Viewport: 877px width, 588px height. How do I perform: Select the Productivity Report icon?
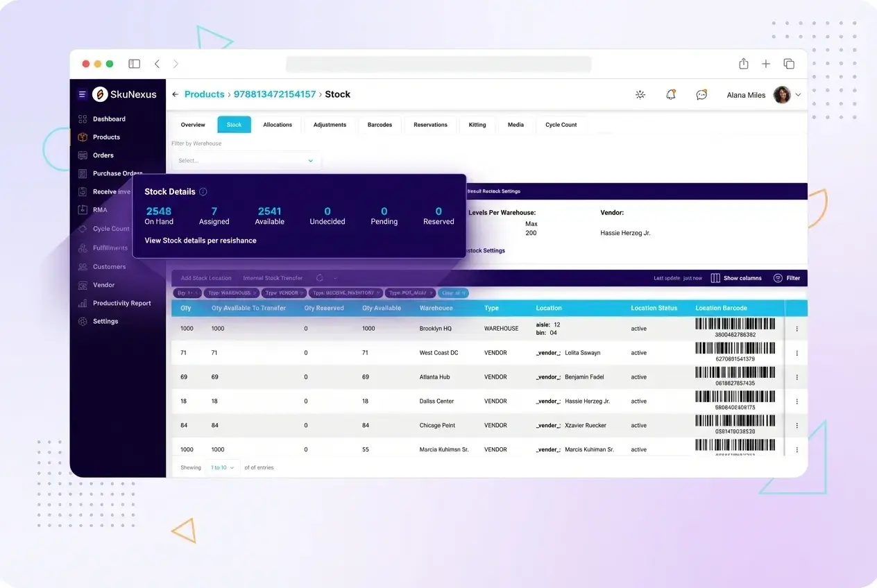[x=84, y=303]
